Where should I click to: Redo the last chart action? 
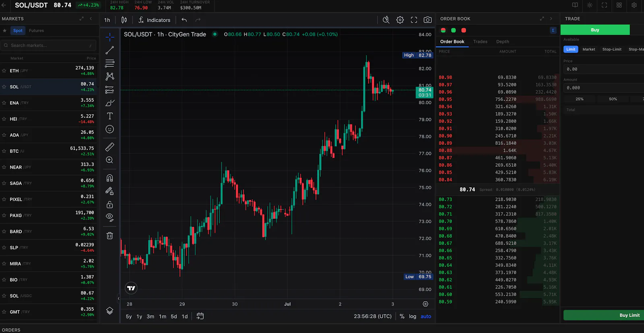coord(198,20)
